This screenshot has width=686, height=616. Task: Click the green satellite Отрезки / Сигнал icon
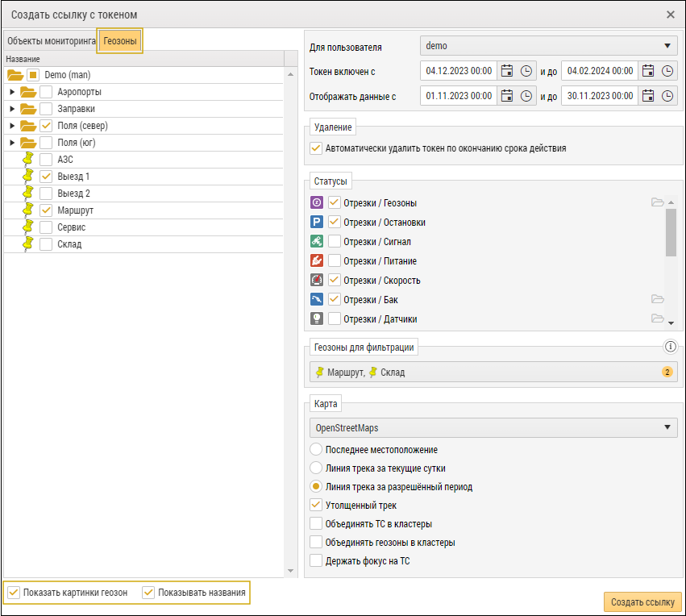point(317,241)
